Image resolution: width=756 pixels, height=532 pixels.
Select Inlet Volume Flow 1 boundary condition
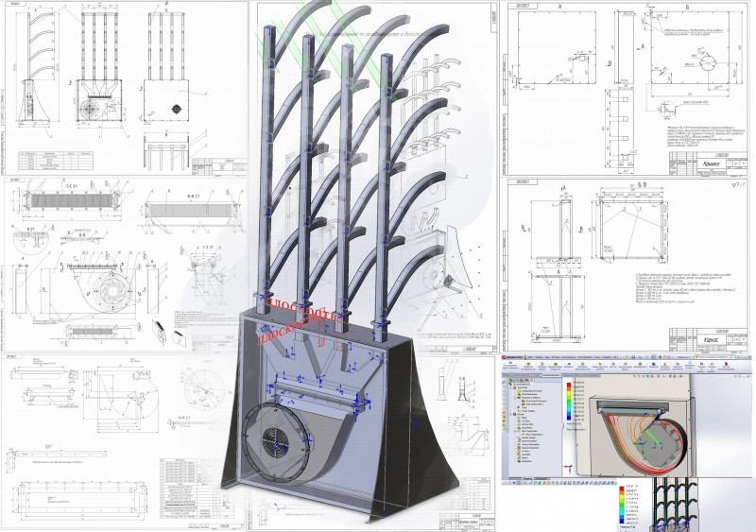(533, 404)
